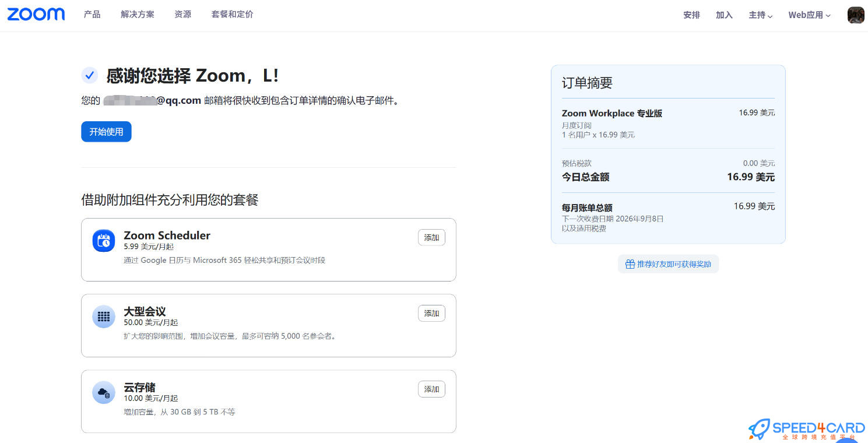Open the 资源 menu
868x443 pixels.
tap(183, 15)
